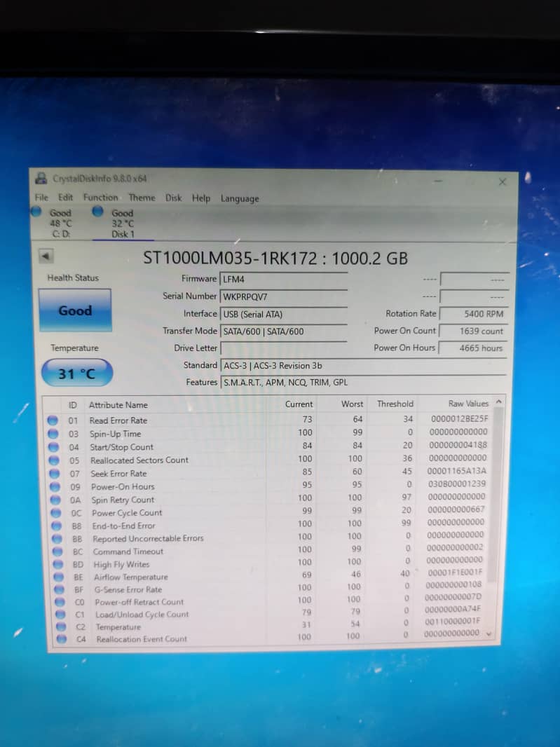Click raw value 0000012BE25F
Screen dimensions: 560x747
pos(460,419)
